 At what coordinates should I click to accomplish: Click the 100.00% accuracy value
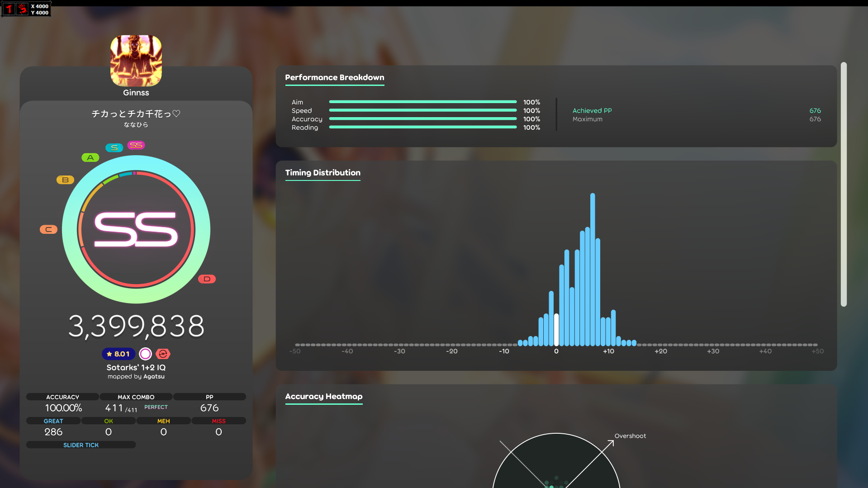(x=63, y=408)
